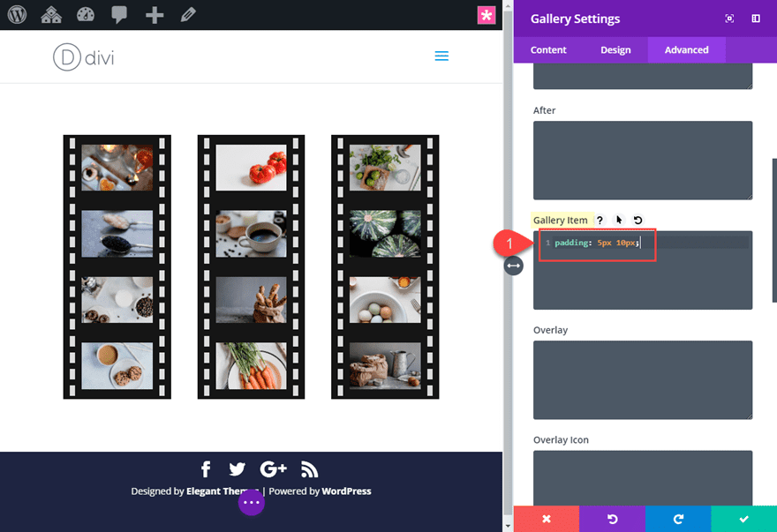Click the WordPress logo icon

(17, 15)
